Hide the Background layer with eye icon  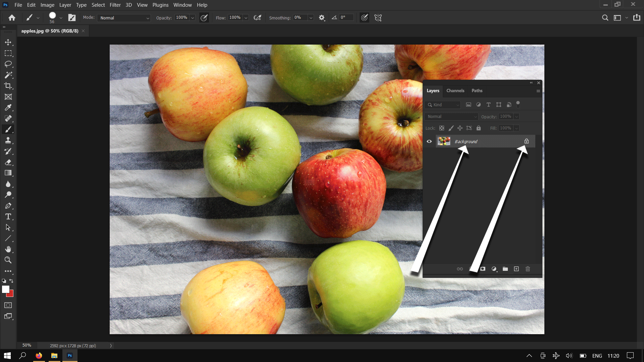(x=429, y=141)
